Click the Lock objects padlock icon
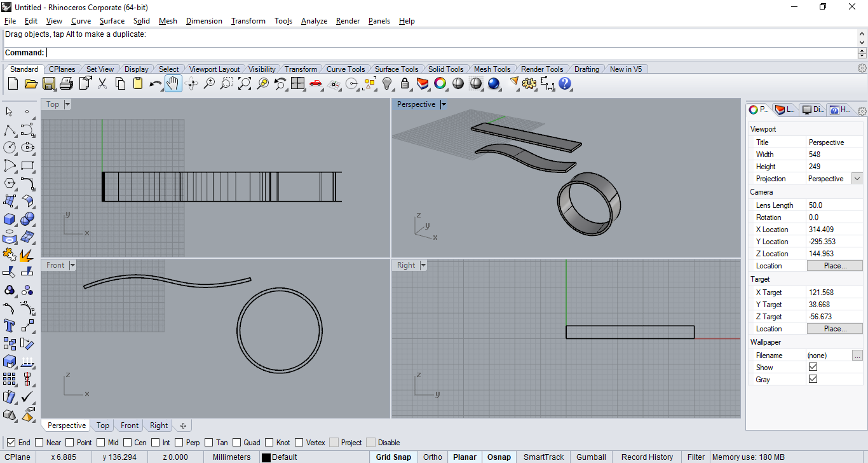 coord(405,83)
